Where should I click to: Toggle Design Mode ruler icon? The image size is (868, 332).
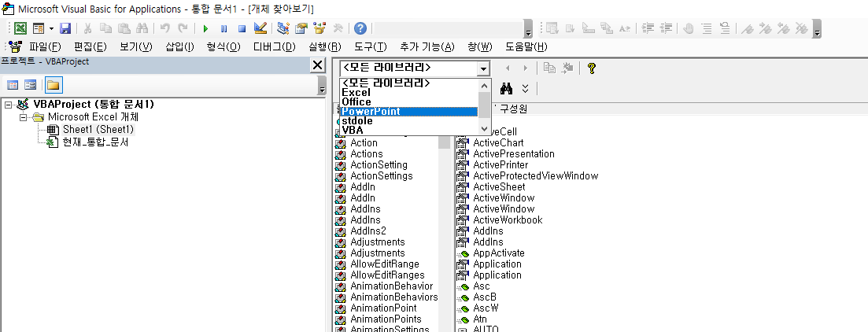coord(260,28)
